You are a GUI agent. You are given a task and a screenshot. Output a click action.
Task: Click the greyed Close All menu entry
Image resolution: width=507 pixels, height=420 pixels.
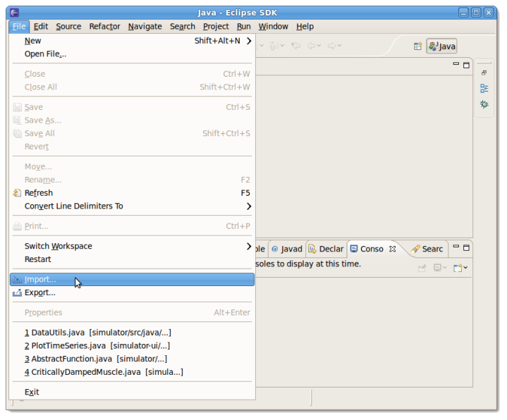(x=132, y=87)
